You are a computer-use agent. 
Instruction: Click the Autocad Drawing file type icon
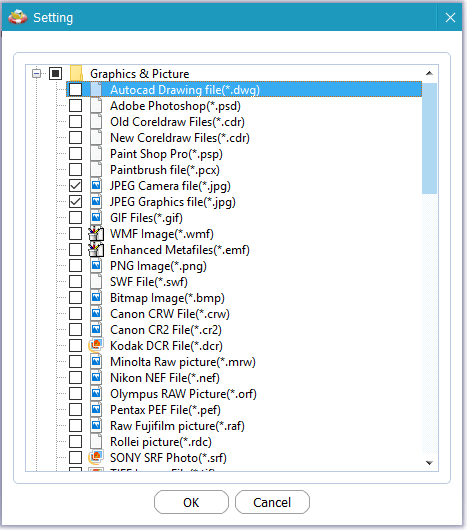96,90
